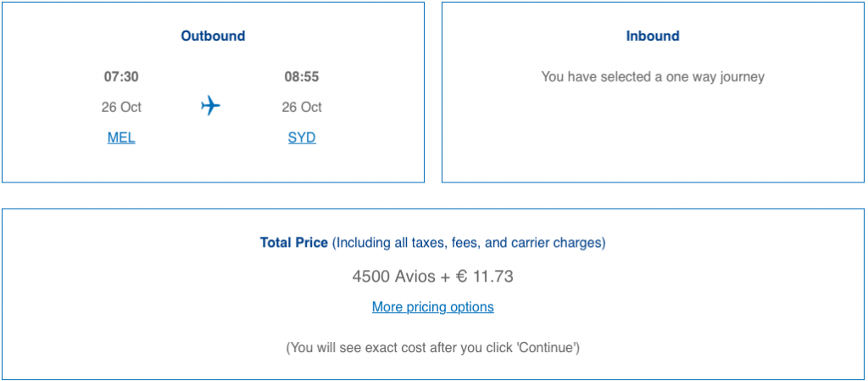868x381 pixels.
Task: Select the 08:55 arrival time
Action: pyautogui.click(x=302, y=76)
